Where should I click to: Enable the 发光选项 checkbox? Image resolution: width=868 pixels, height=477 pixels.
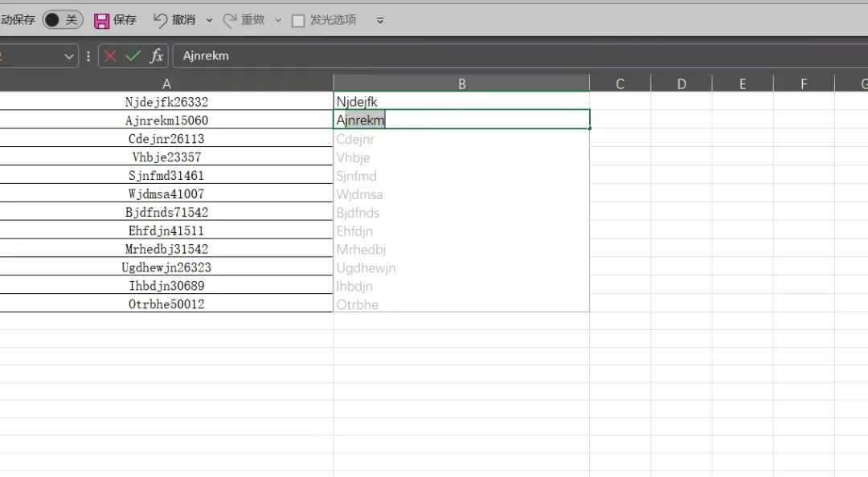click(298, 20)
